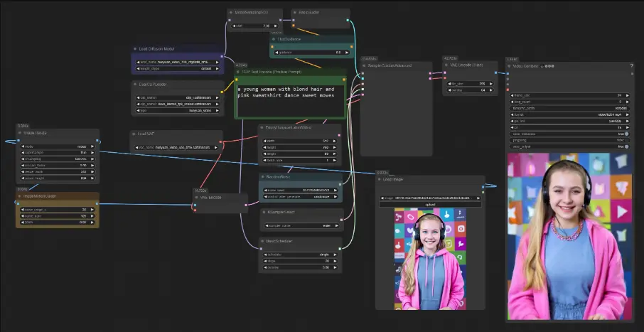
Task: Collapse the Load Image node dot
Action: pos(379,180)
